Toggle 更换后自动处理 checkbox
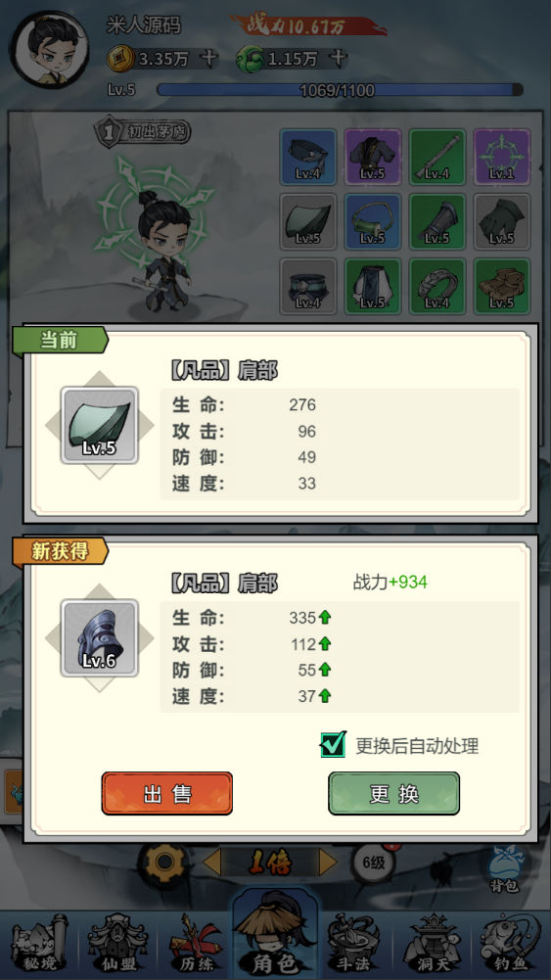 coord(333,744)
